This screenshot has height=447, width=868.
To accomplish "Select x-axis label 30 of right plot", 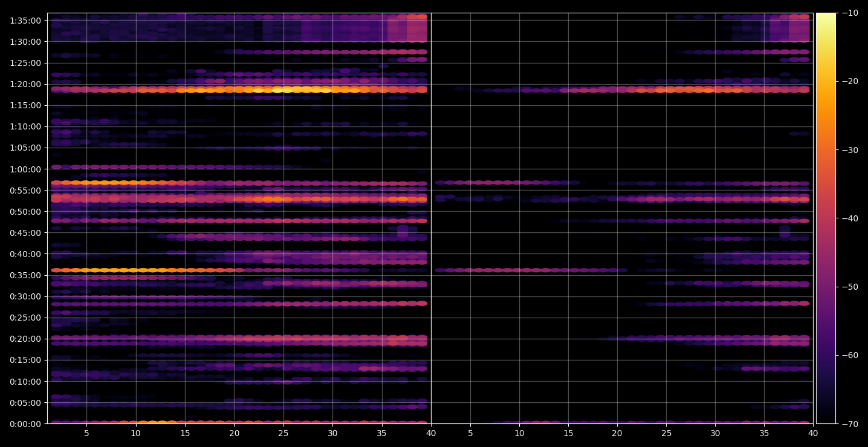I will pyautogui.click(x=715, y=434).
